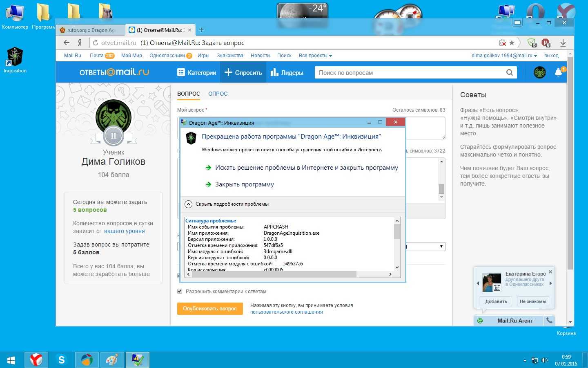Open Лидеры section
This screenshot has height=368, width=588.
[x=287, y=72]
